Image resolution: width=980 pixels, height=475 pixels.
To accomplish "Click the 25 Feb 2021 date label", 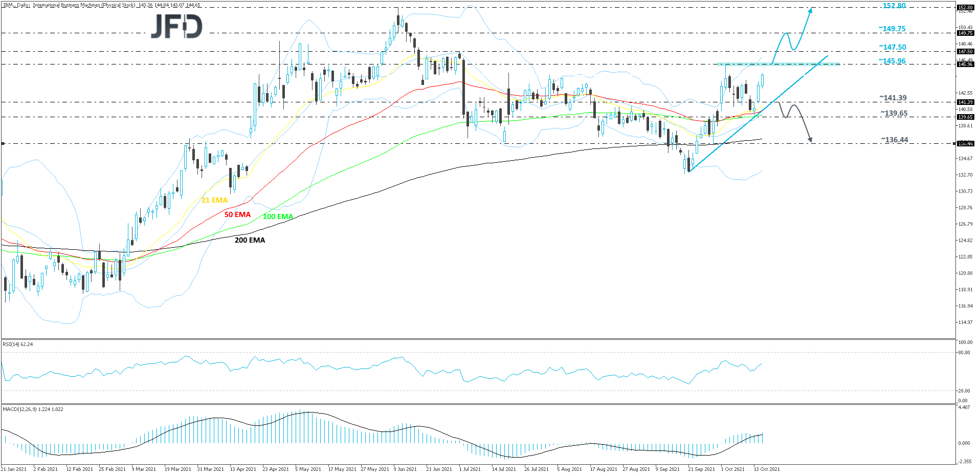I will click(x=112, y=469).
